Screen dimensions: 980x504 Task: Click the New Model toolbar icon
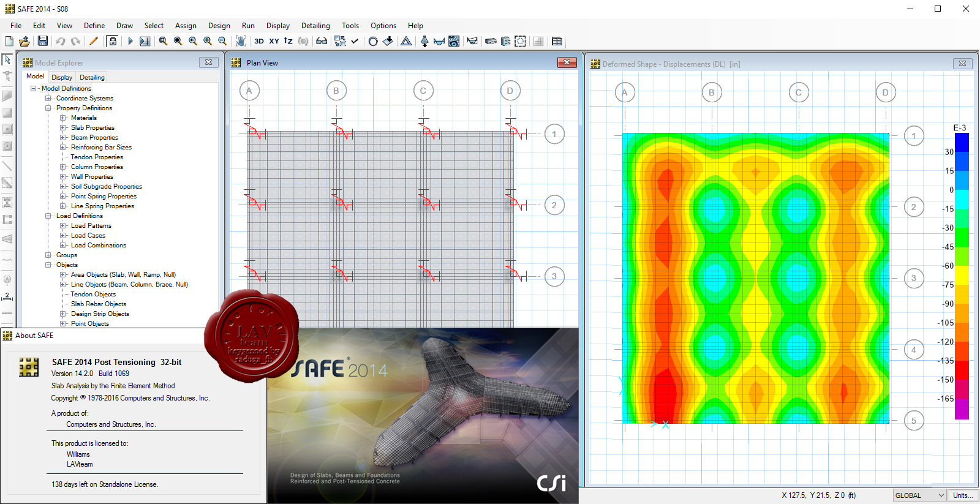pos(9,41)
